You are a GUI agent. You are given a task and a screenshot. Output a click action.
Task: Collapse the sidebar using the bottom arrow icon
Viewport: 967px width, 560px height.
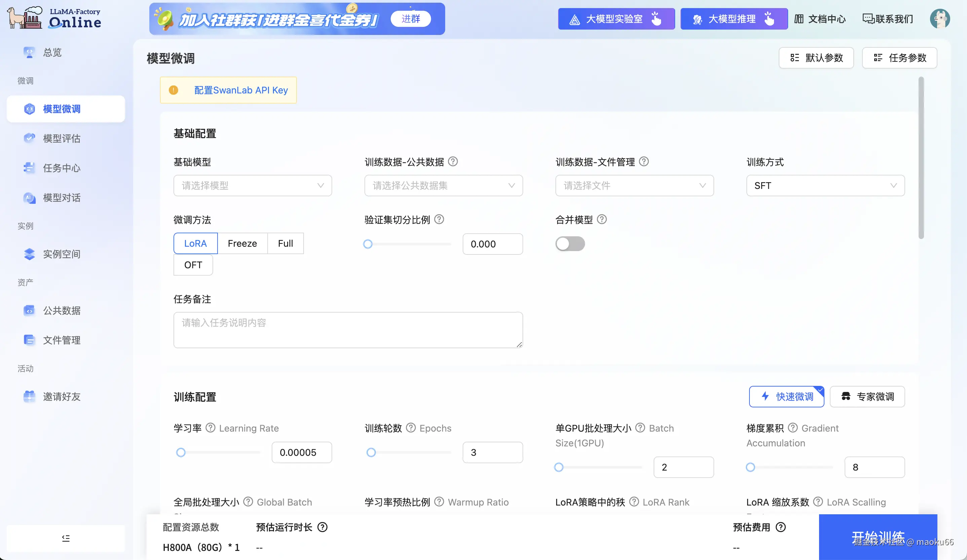pyautogui.click(x=65, y=538)
